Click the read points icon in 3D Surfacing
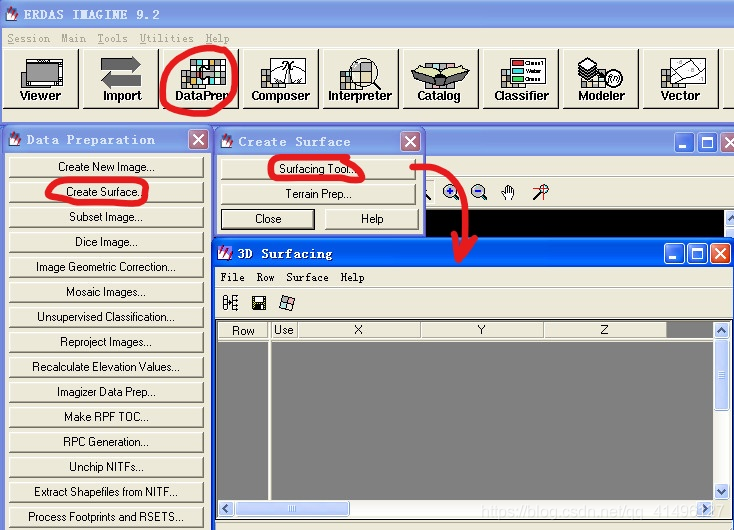This screenshot has height=530, width=734. click(230, 303)
